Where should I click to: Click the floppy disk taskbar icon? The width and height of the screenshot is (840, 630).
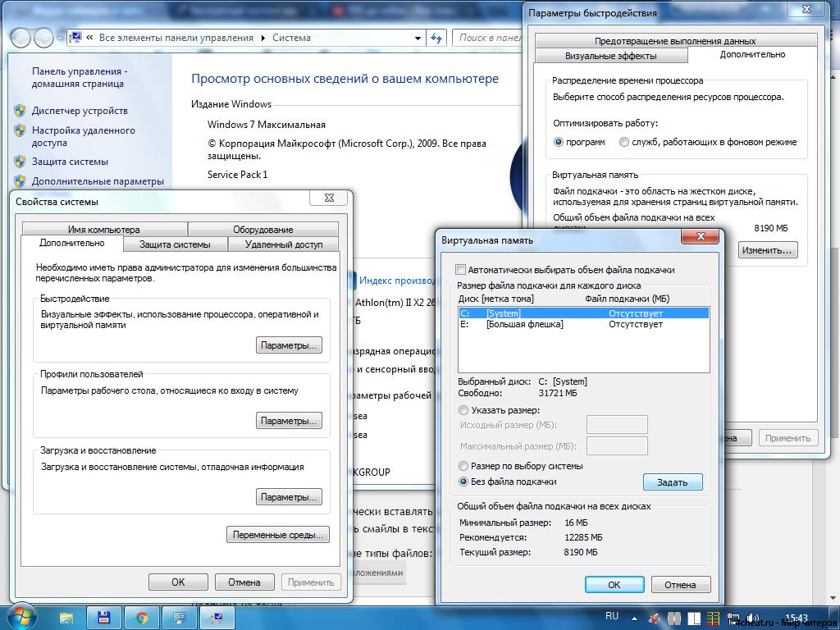tap(104, 619)
